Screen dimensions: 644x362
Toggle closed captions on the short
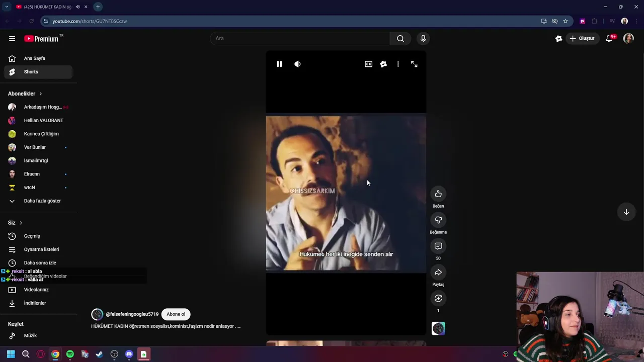[368, 64]
